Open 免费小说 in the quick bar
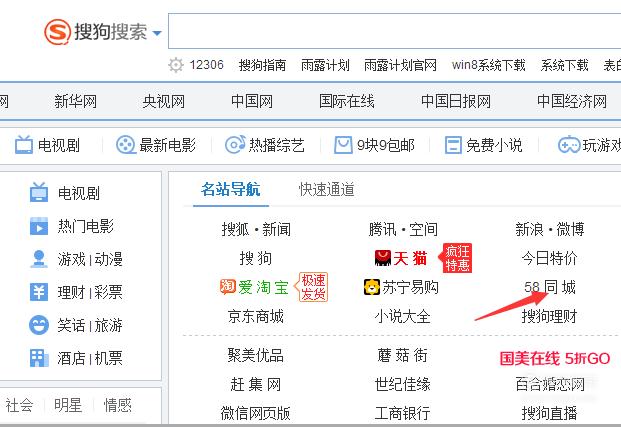 [x=494, y=145]
